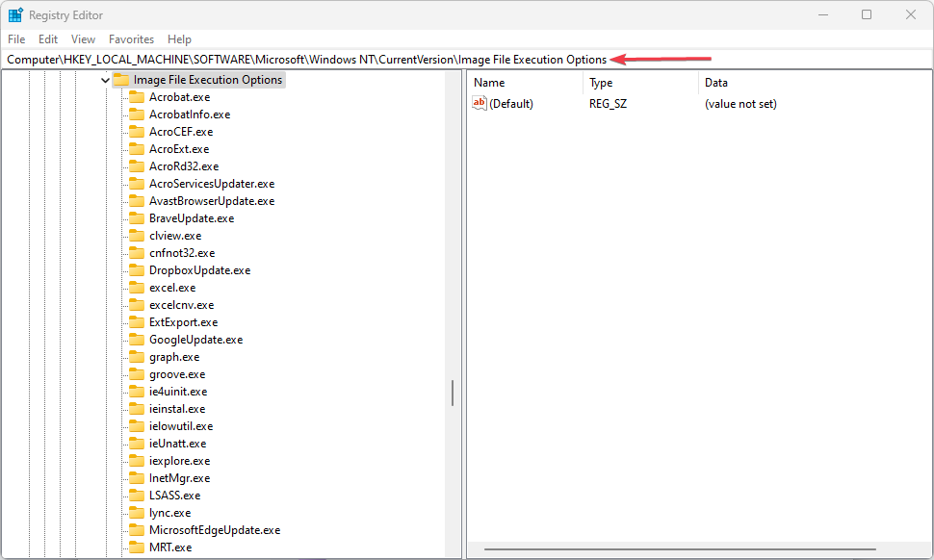
Task: Click the ExtExport.exe folder icon
Action: click(x=137, y=322)
